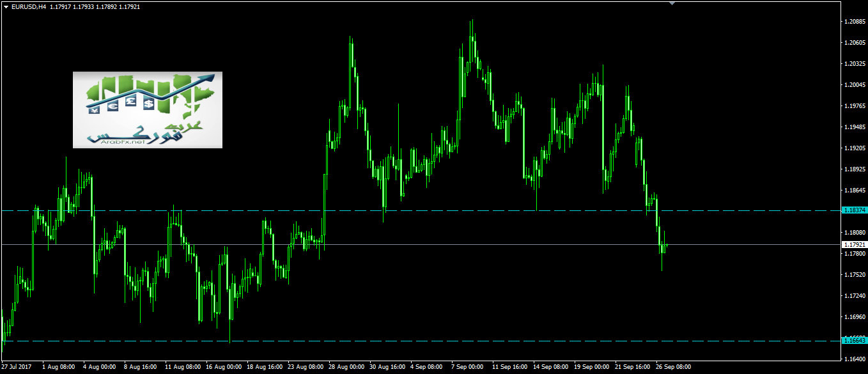Image resolution: width=868 pixels, height=374 pixels.
Task: Click the 1.20325 price axis label
Action: (855, 64)
